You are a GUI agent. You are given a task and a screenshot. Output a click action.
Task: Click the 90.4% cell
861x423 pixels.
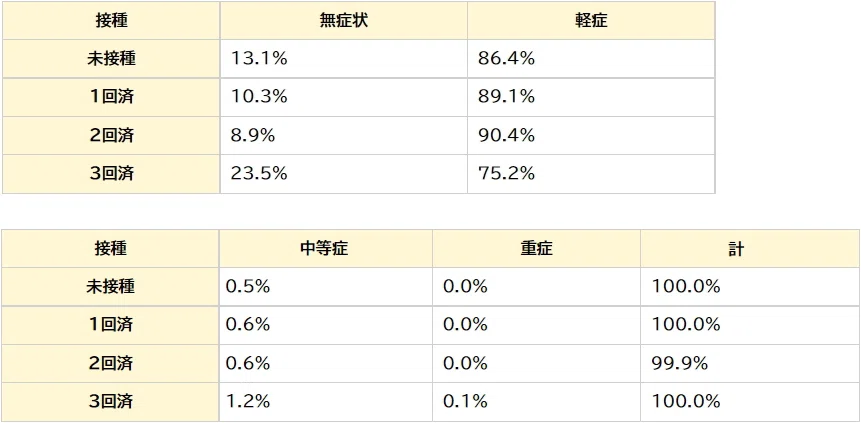(591, 136)
